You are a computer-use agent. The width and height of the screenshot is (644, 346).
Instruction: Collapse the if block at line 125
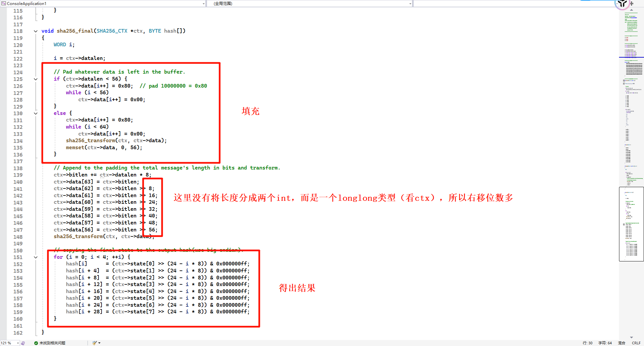click(36, 79)
